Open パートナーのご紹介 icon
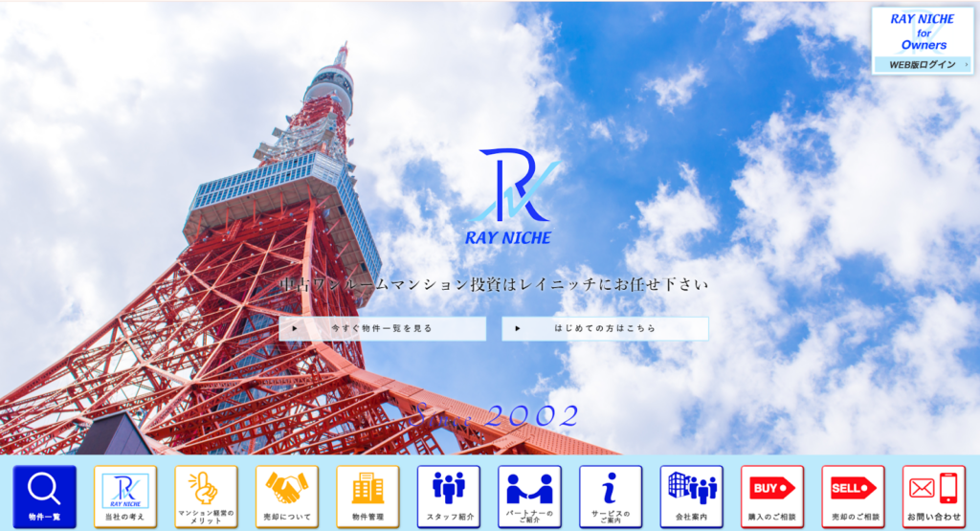This screenshot has width=980, height=531. tap(529, 497)
